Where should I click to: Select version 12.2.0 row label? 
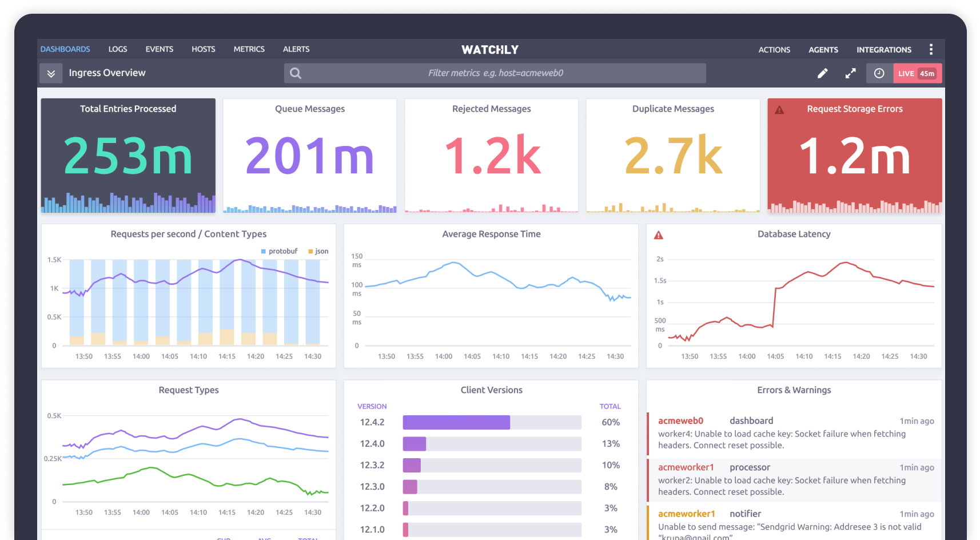point(372,508)
